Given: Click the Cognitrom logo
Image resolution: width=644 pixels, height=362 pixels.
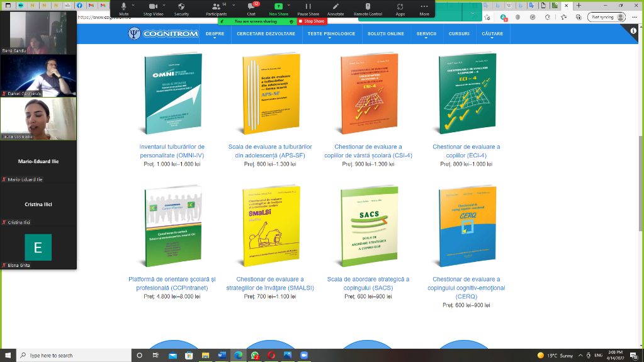Looking at the screenshot, I should point(161,34).
